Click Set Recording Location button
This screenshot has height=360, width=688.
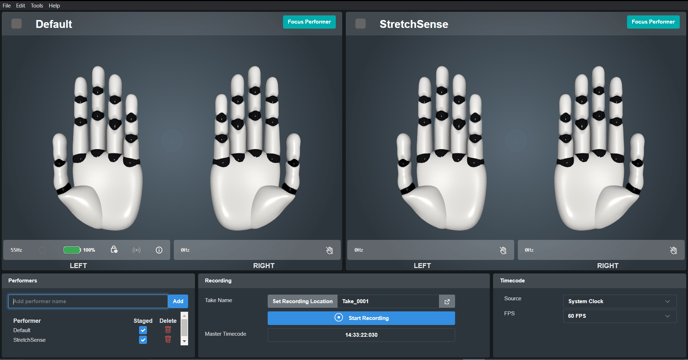click(x=302, y=301)
